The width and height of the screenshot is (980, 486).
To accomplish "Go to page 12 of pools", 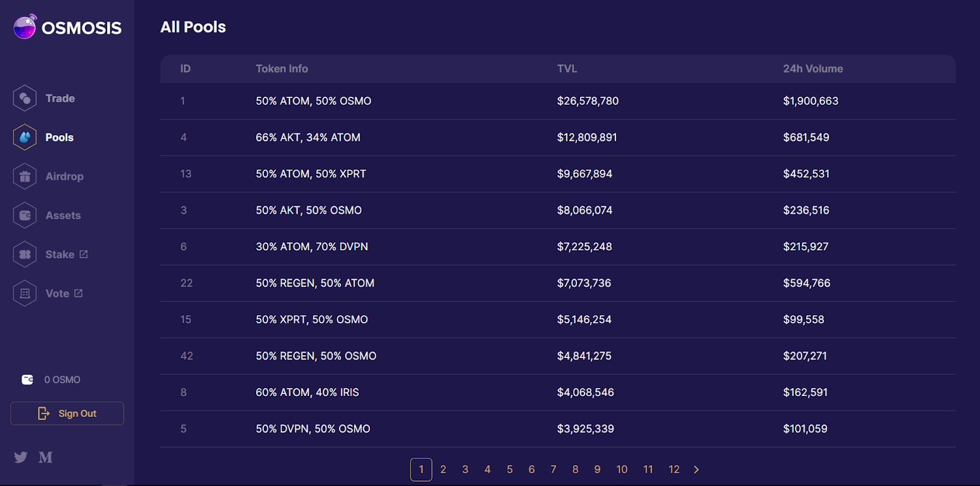I will 674,470.
